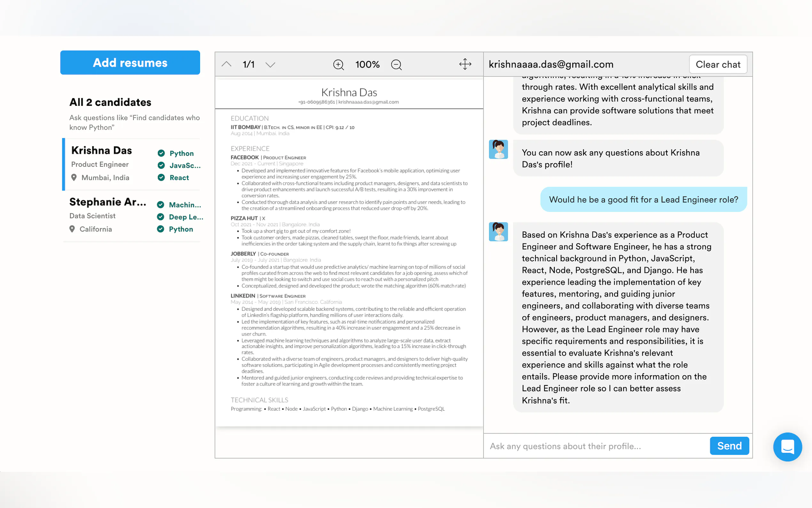Click the Add resumes button

[130, 62]
